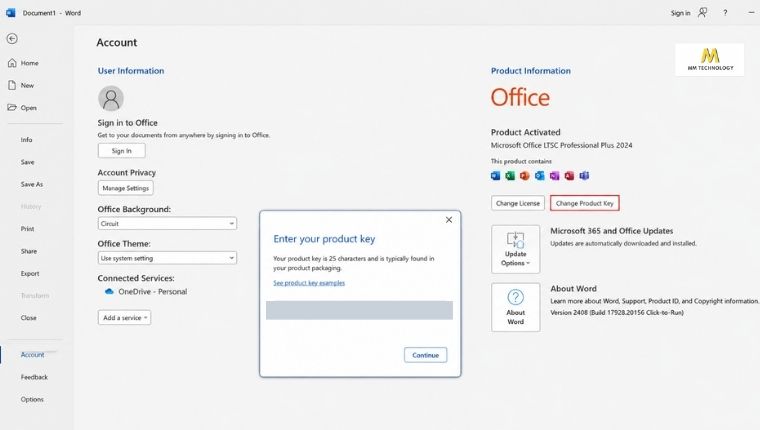This screenshot has width=760, height=430.
Task: Click the PowerPoint icon in product contents
Action: (x=524, y=175)
